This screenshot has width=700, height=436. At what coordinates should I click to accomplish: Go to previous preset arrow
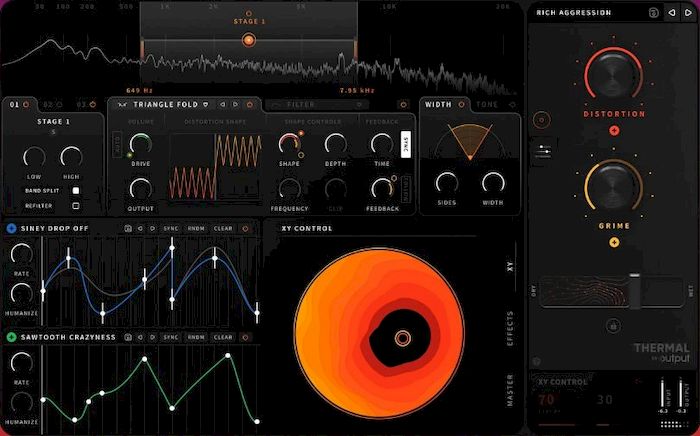[671, 12]
